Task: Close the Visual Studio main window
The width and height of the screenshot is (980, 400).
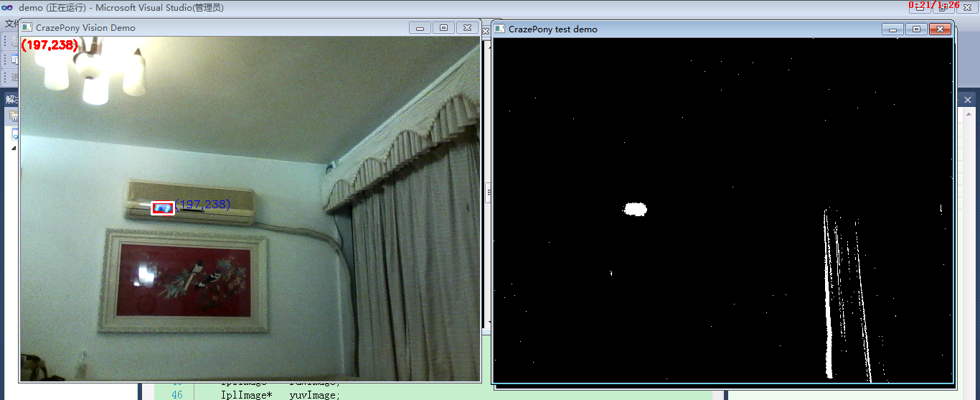Action: click(x=966, y=7)
